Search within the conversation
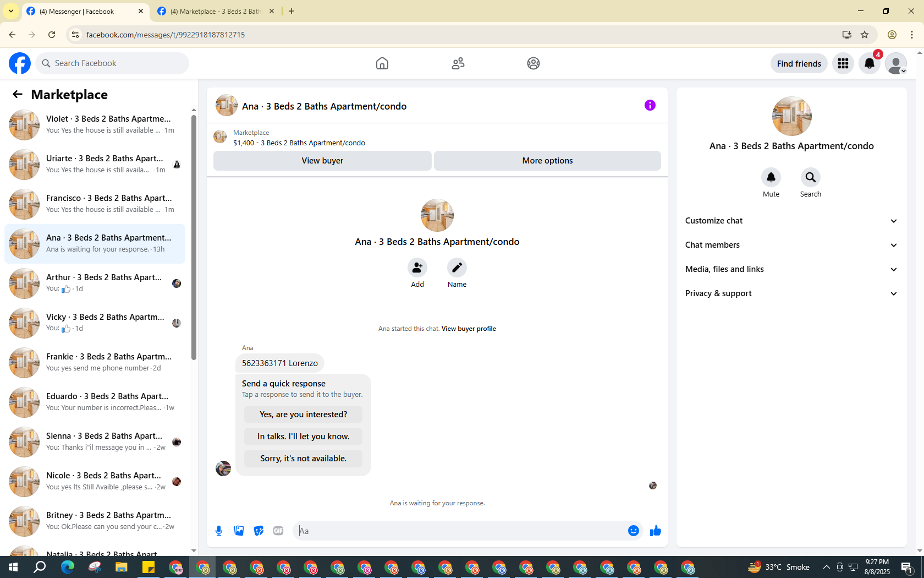 (811, 177)
